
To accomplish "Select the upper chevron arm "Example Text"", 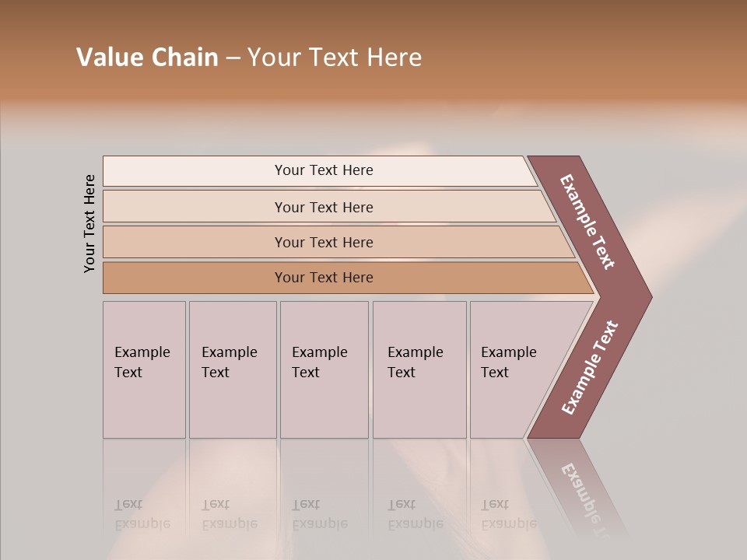I will [588, 222].
